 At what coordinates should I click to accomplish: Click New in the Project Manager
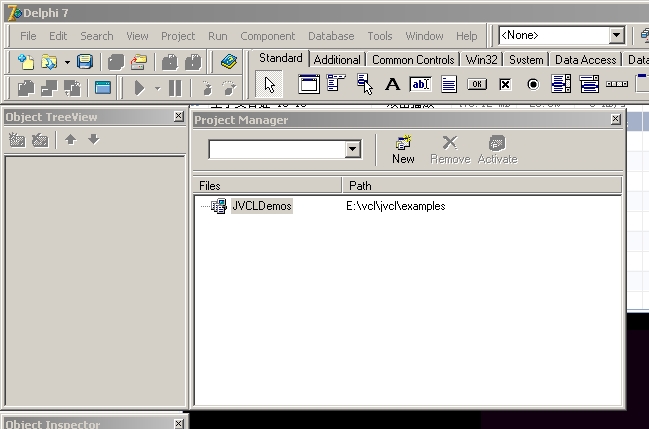pos(403,150)
